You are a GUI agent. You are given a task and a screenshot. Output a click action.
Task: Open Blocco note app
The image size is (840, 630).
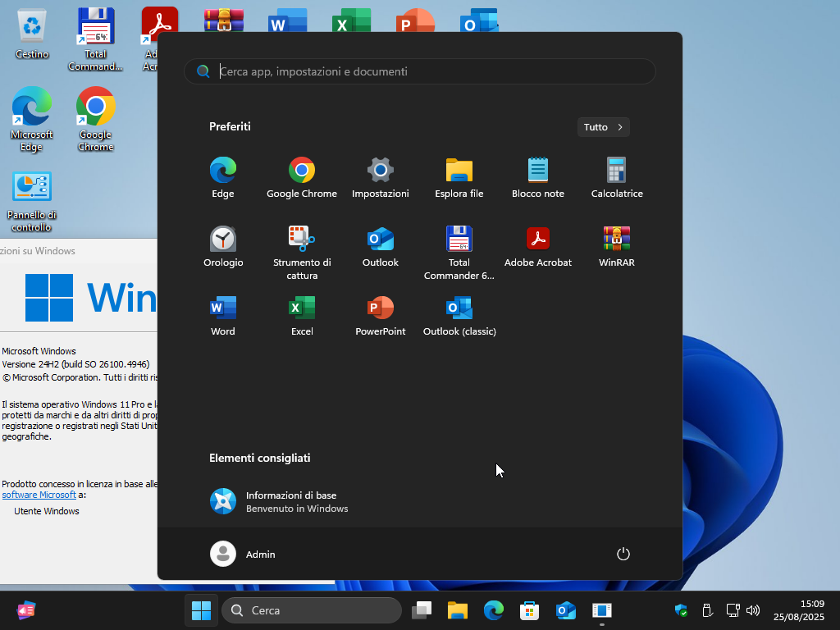point(538,178)
